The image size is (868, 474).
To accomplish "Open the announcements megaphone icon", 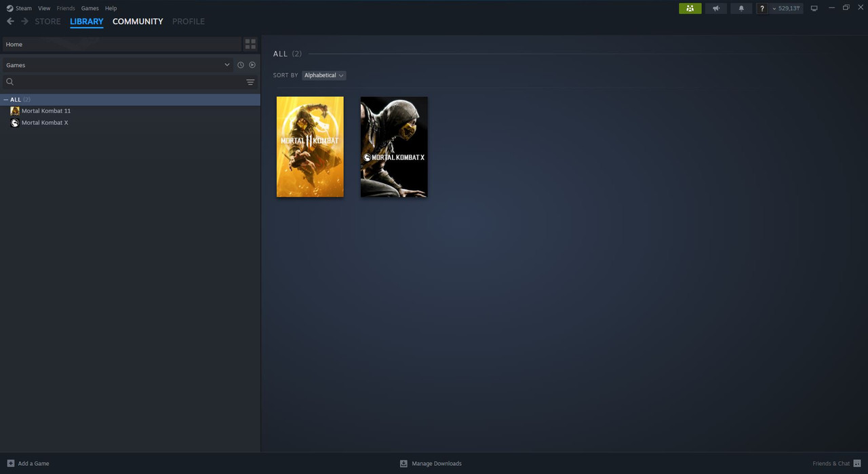I will coord(716,8).
